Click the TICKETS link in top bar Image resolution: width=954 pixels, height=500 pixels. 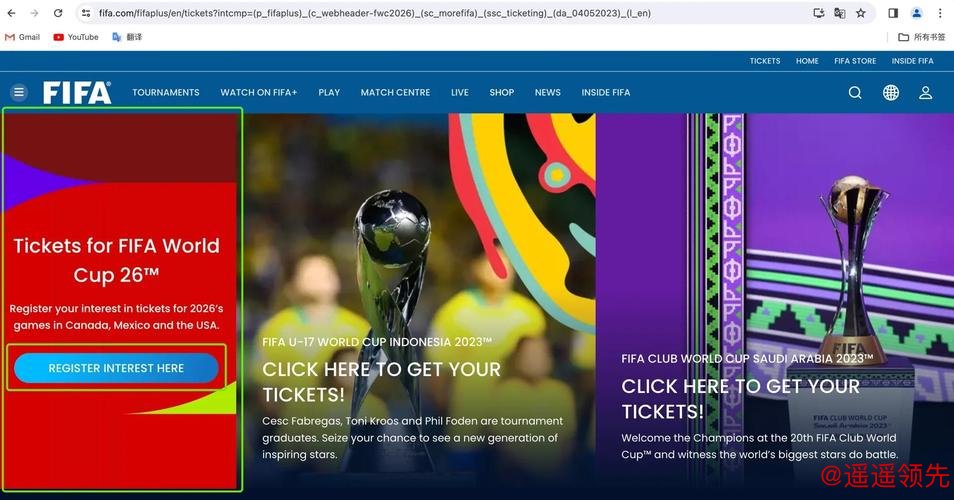[x=765, y=61]
